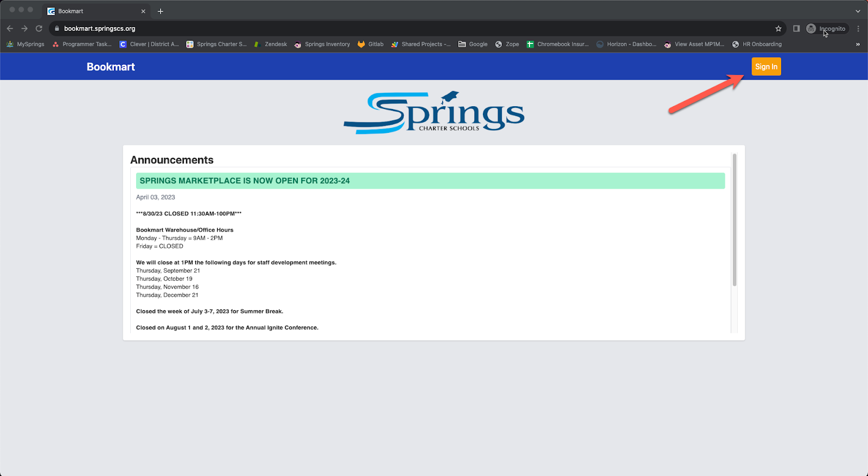
Task: Open a new tab with the plus button
Action: [161, 11]
